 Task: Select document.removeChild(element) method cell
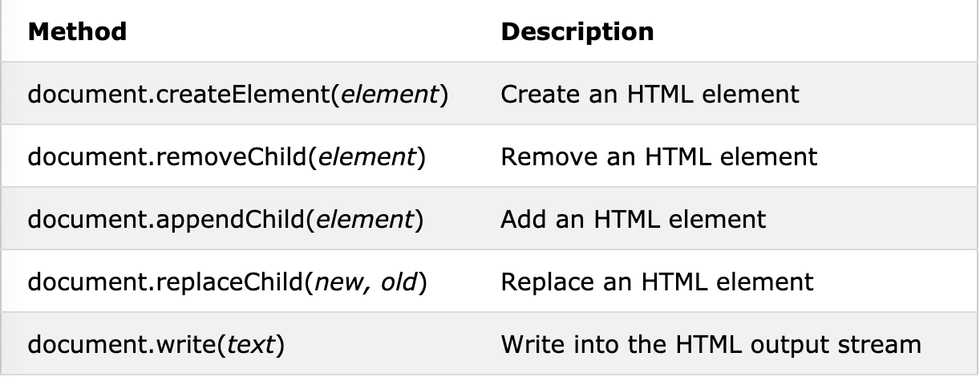click(x=226, y=156)
